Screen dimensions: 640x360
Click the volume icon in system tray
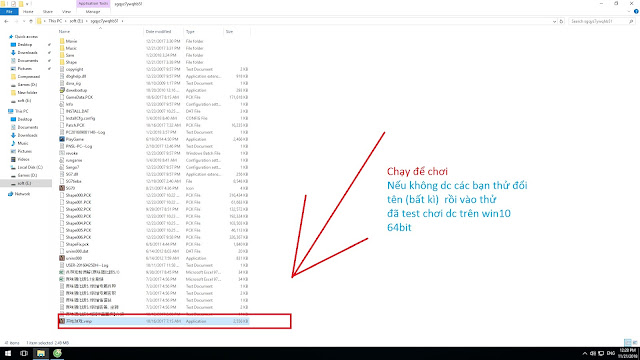click(593, 353)
